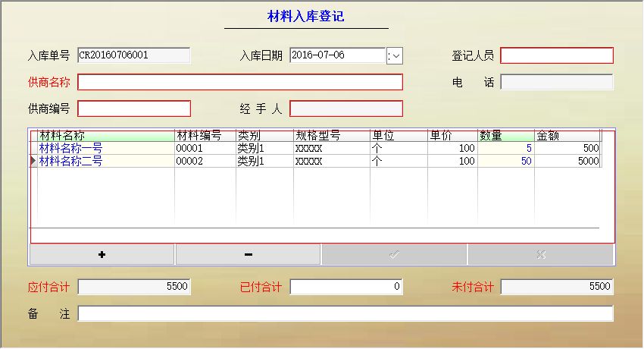Click the 个 unit cell in 00002 row

[399, 161]
